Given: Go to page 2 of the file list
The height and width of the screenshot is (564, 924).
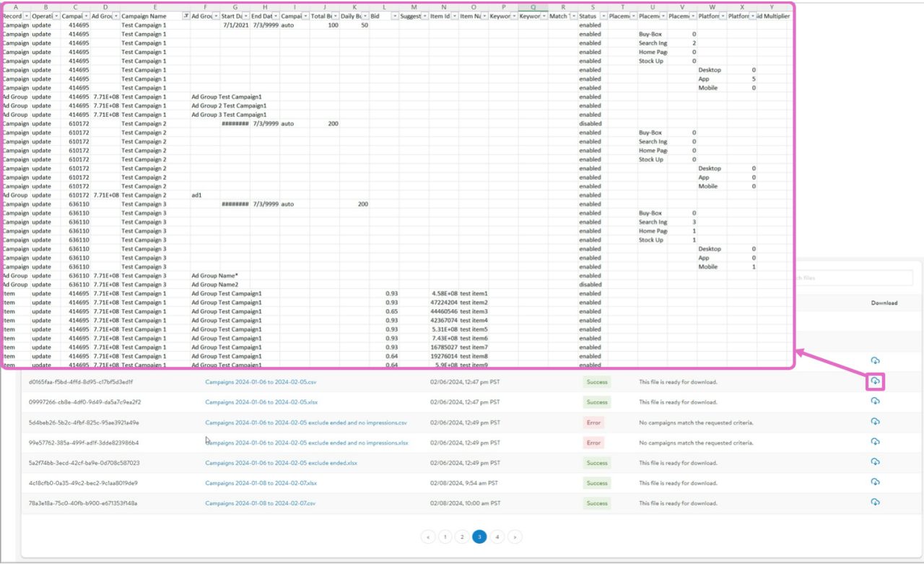Looking at the screenshot, I should (x=462, y=537).
